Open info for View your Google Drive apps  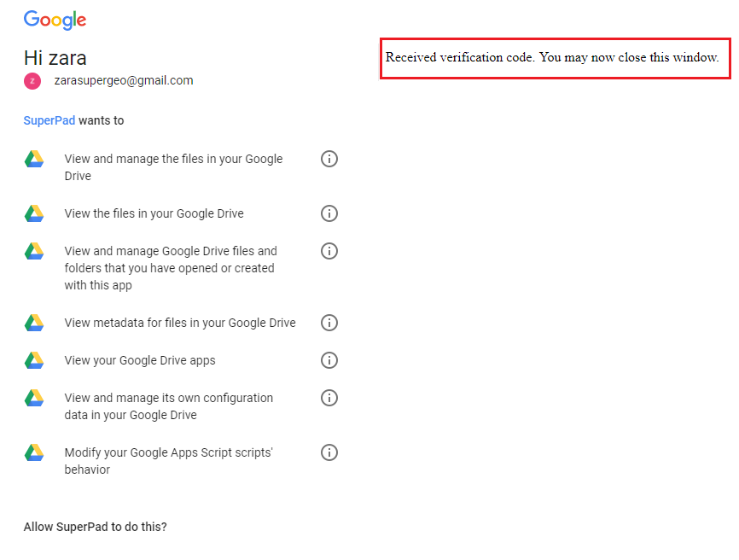[x=329, y=360]
